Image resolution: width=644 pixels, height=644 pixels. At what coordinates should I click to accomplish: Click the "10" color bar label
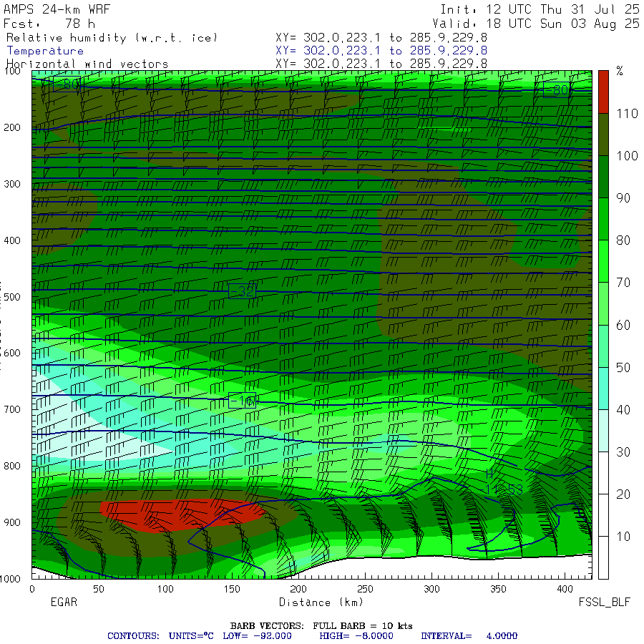623,537
